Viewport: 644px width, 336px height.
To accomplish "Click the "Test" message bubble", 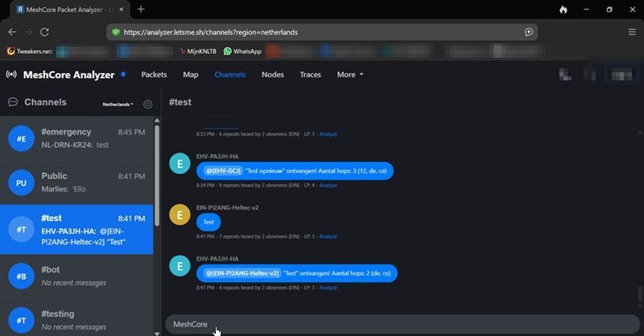I will (208, 222).
